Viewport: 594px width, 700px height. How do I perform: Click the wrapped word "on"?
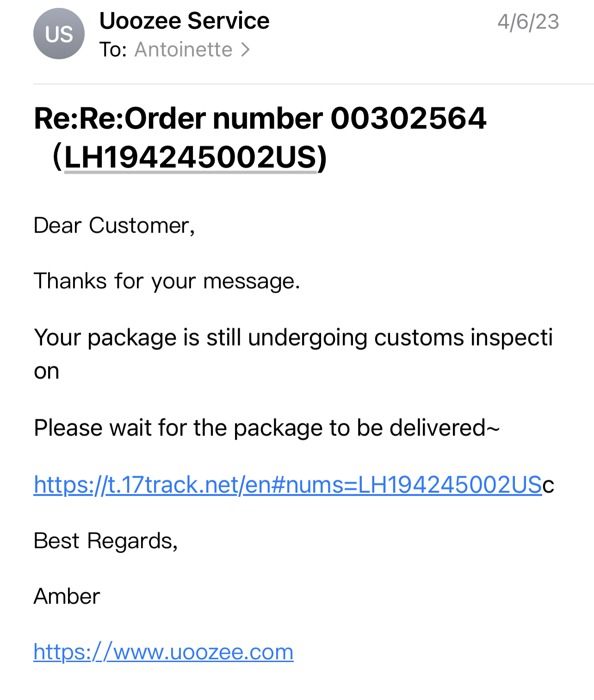pos(47,372)
